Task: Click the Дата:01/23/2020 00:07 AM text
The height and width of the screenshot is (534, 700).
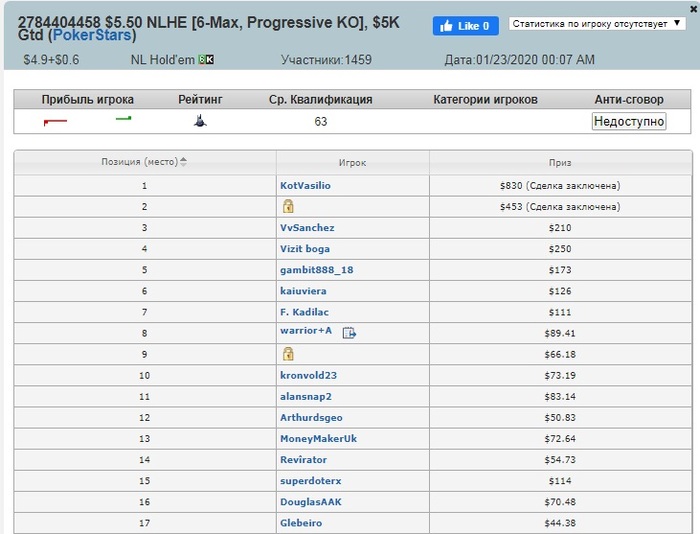Action: coord(520,60)
